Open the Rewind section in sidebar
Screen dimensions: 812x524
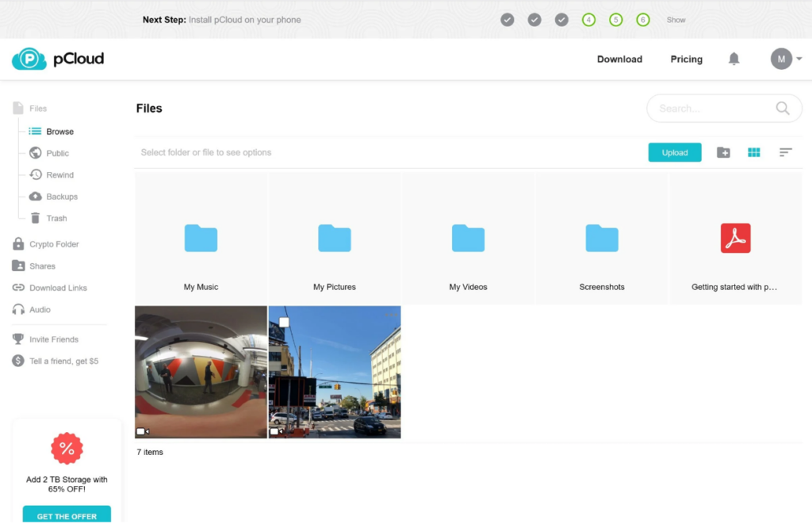click(x=59, y=174)
